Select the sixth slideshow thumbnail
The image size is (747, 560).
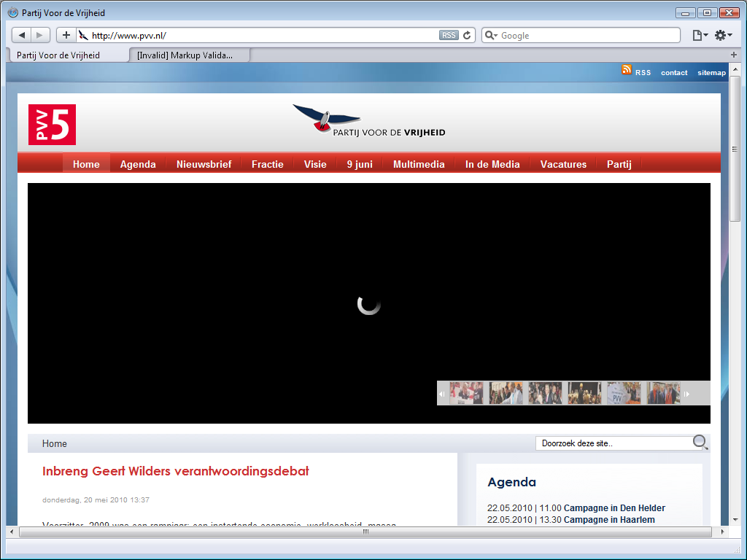coord(664,393)
